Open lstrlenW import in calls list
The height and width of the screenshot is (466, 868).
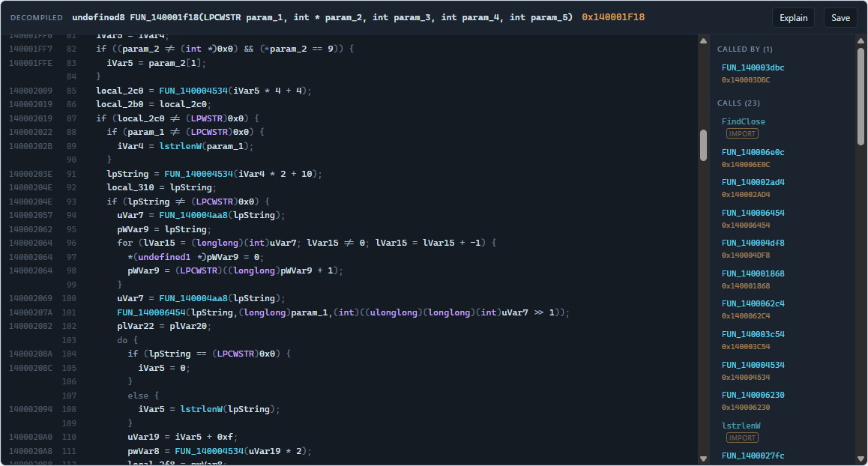pyautogui.click(x=741, y=426)
